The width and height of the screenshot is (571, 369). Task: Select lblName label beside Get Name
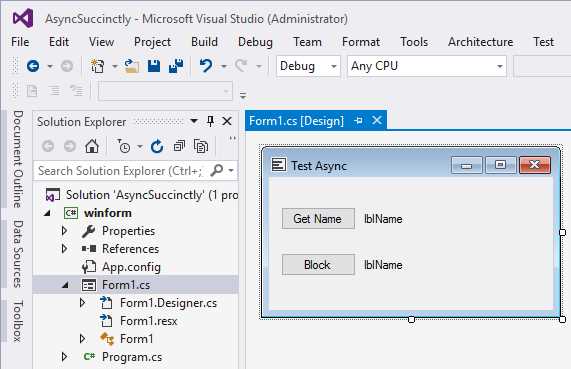pos(383,219)
